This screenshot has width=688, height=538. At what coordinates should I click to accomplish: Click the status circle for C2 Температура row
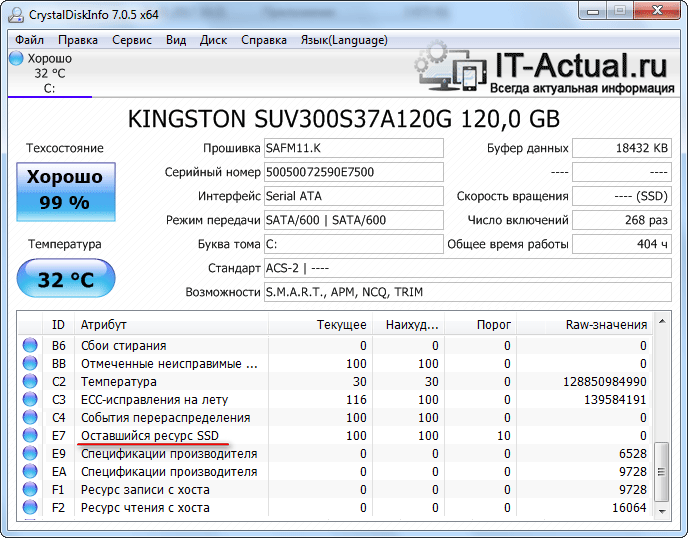(x=30, y=381)
